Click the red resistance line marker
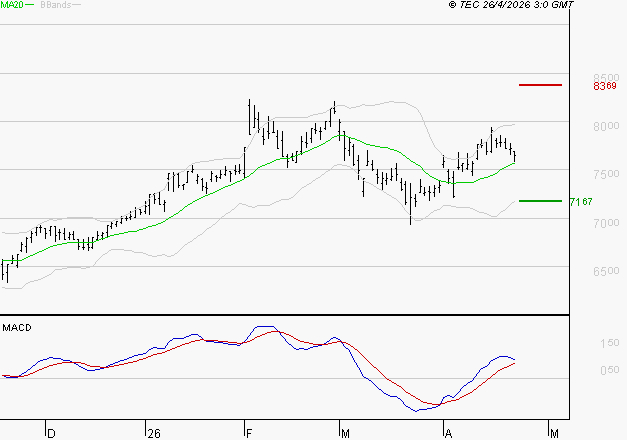 tap(540, 85)
